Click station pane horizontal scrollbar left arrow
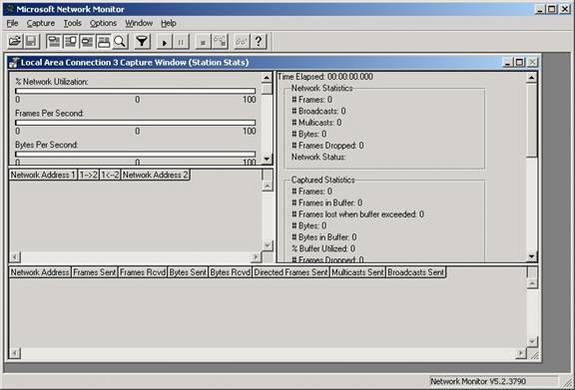 [x=15, y=353]
